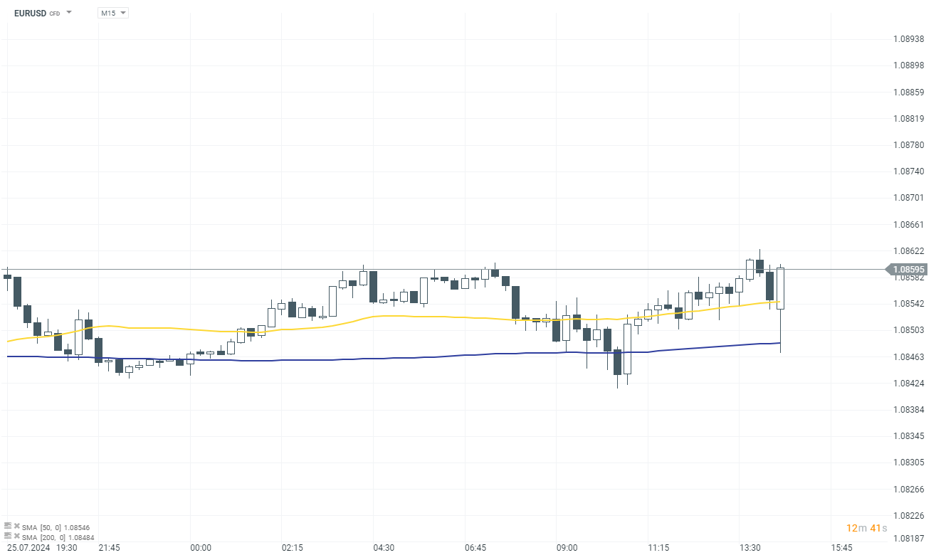Click the 1.08187 price axis label
Image resolution: width=936 pixels, height=560 pixels.
909,539
